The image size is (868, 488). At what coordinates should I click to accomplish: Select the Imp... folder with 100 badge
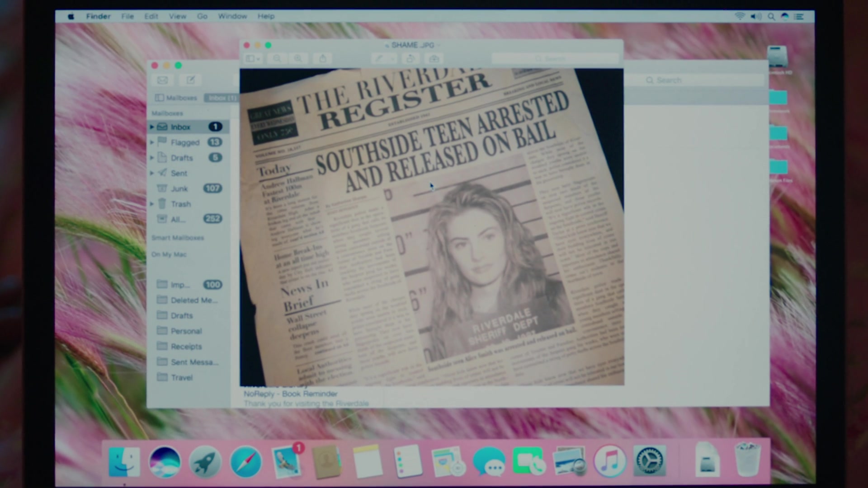(x=189, y=285)
